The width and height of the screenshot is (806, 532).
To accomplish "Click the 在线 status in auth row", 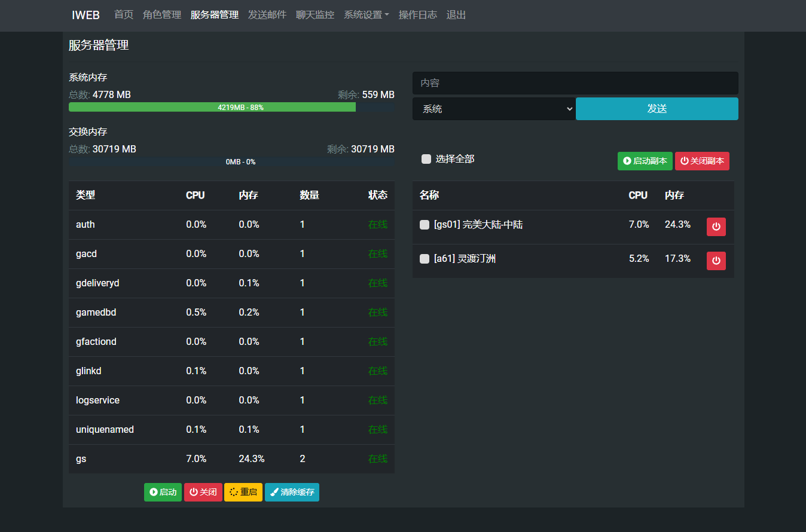I will (x=378, y=225).
